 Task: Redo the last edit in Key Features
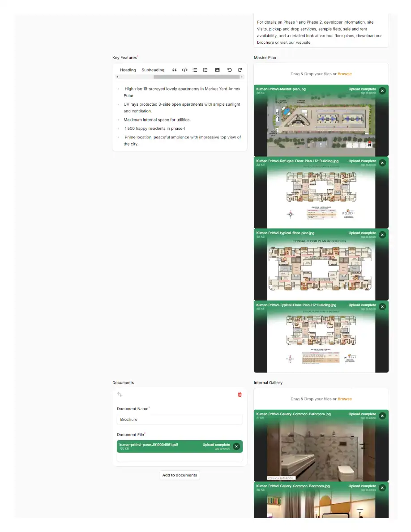tap(240, 70)
